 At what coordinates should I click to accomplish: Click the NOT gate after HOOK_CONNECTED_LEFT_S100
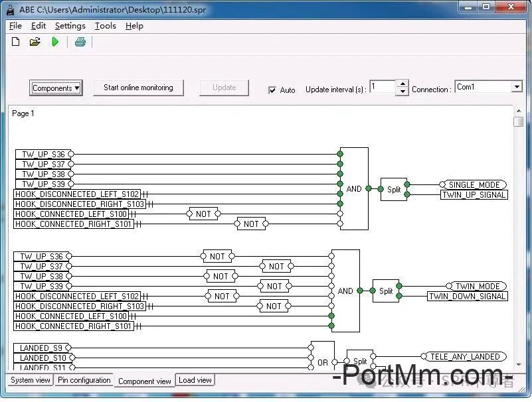point(203,214)
